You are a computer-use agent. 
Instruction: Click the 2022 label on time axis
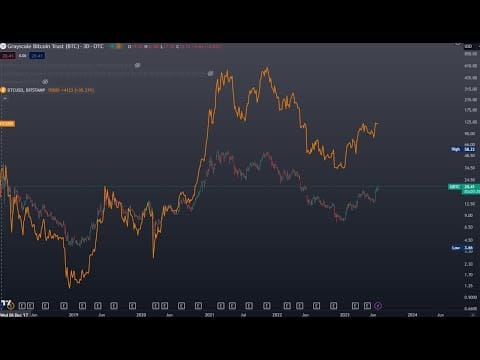click(x=277, y=315)
